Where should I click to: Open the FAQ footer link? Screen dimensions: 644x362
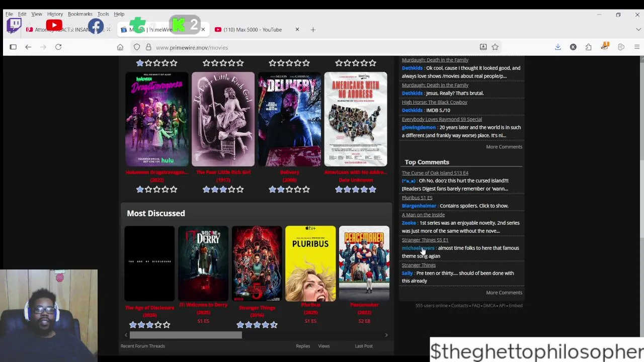pyautogui.click(x=475, y=306)
